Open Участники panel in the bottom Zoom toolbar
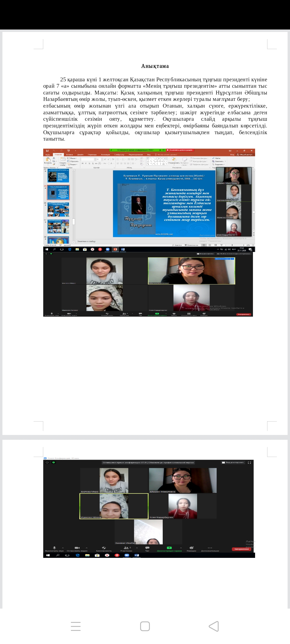 pos(126,549)
